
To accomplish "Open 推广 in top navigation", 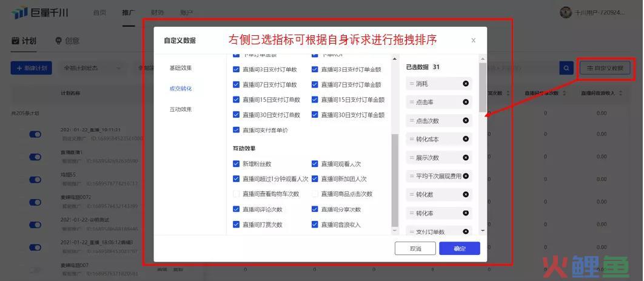I will (x=129, y=13).
